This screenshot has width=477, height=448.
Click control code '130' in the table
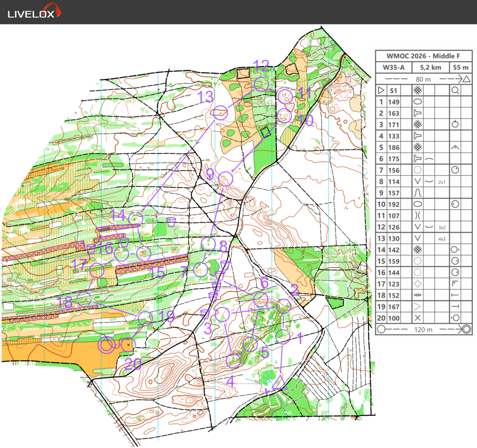point(394,239)
